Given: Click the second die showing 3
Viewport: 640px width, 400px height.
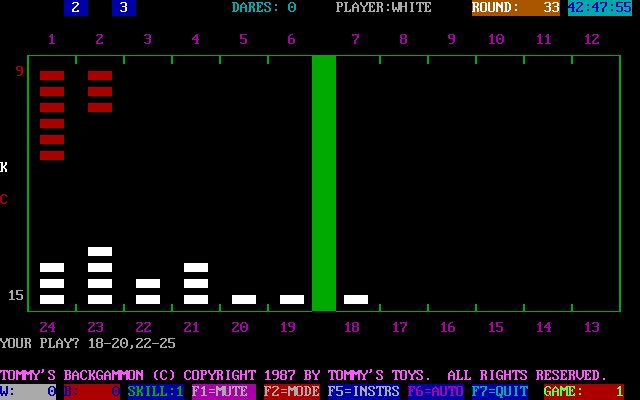Looking at the screenshot, I should tap(124, 8).
